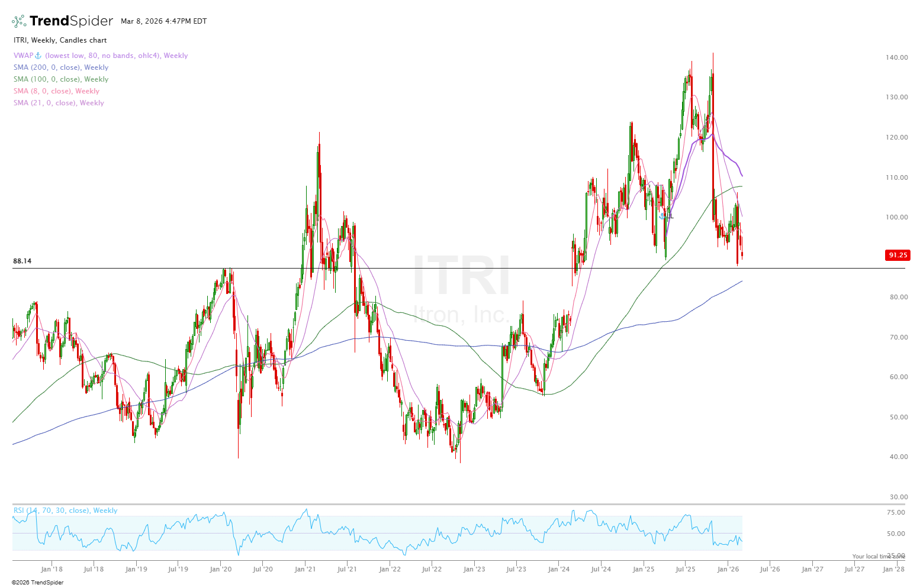
Task: Click the Jul '24 date axis label
Action: click(601, 570)
